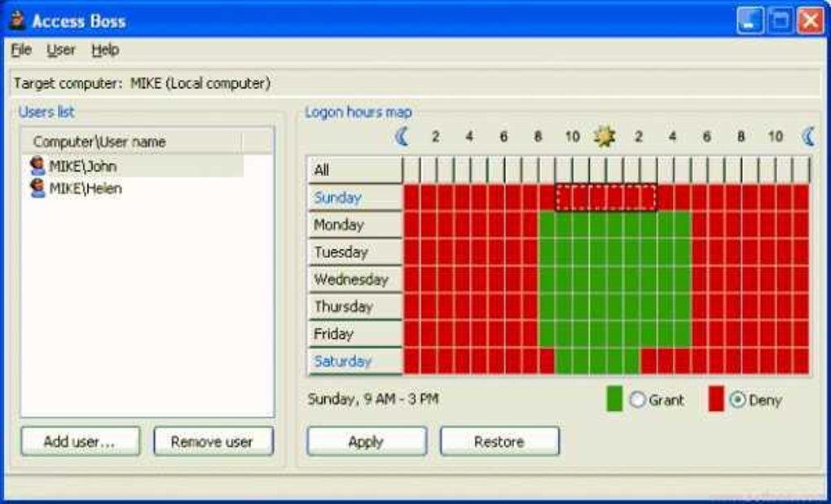The width and height of the screenshot is (831, 504).
Task: Open the Help menu
Action: (105, 50)
